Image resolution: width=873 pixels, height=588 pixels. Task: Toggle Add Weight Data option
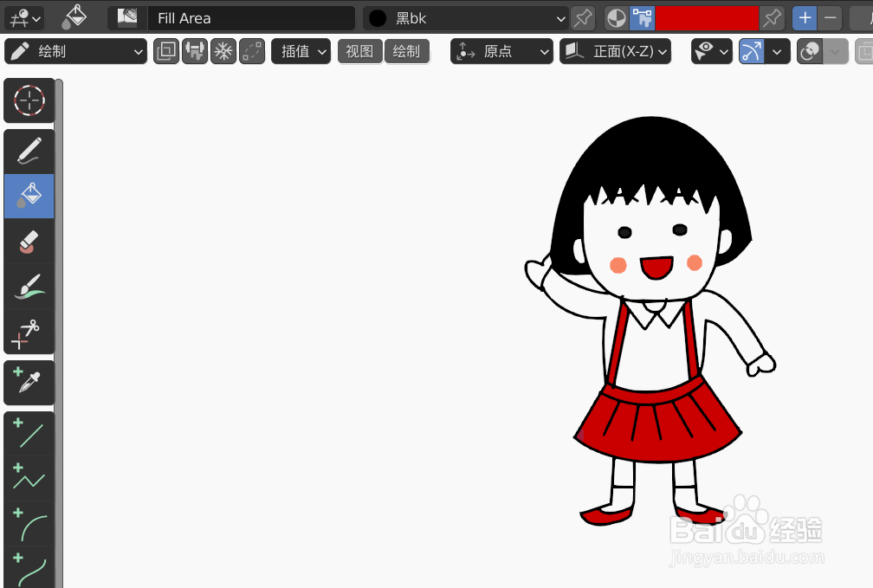pos(195,51)
